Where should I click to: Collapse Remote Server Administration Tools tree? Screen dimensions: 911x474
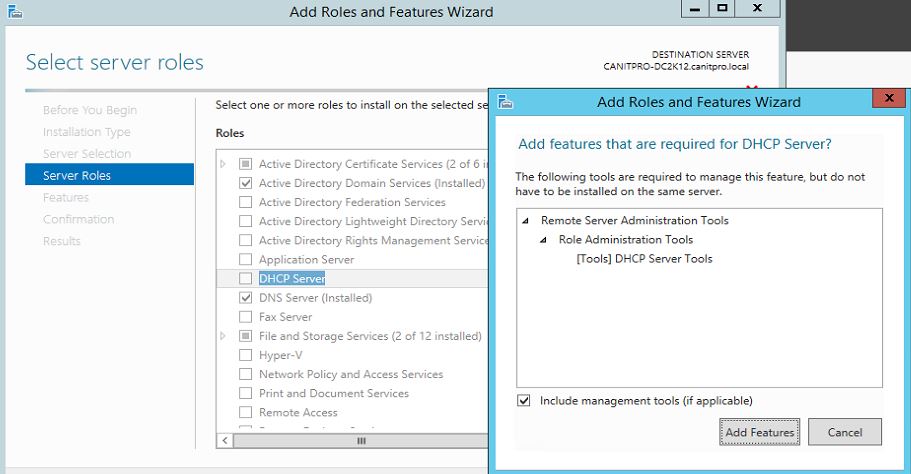526,221
